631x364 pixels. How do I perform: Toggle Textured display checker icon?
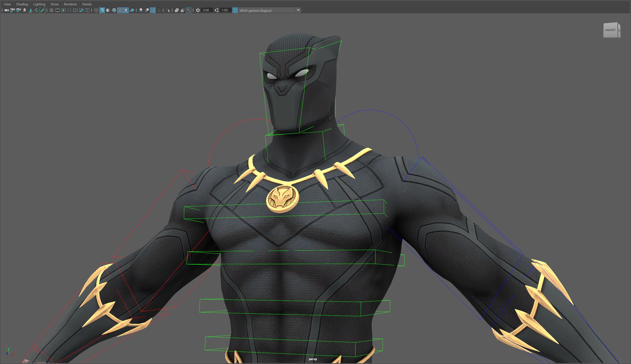click(x=120, y=10)
